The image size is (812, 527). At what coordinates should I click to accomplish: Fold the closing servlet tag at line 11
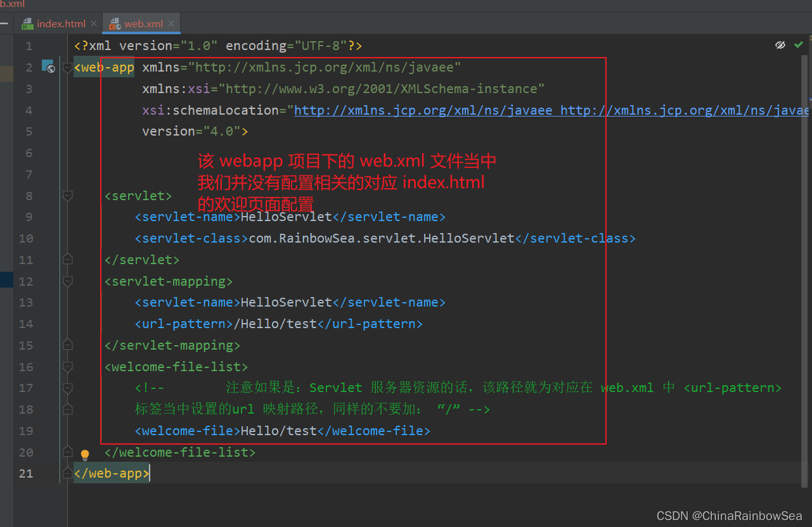68,260
